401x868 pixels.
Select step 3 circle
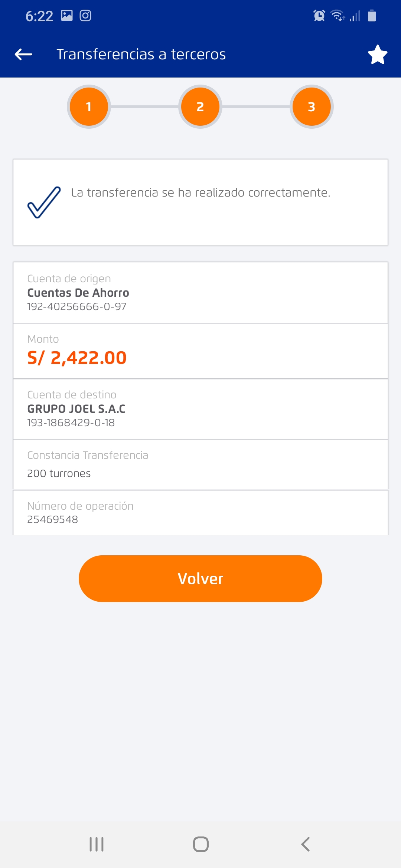click(x=312, y=107)
